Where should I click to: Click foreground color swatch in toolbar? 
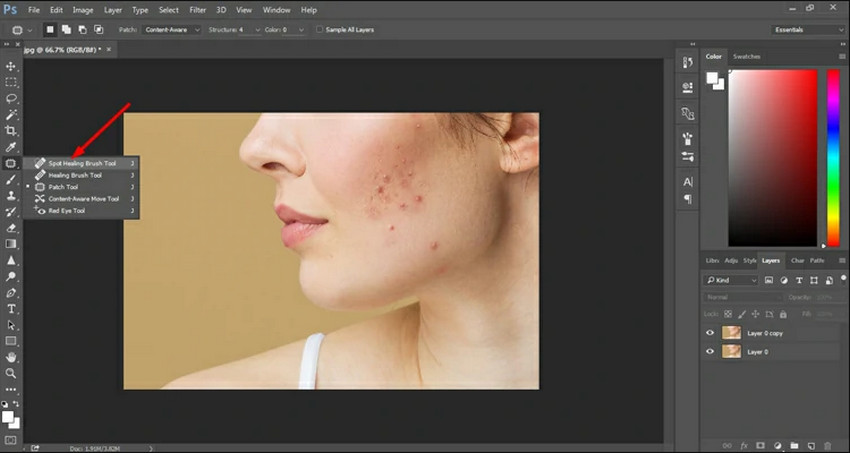coord(8,416)
